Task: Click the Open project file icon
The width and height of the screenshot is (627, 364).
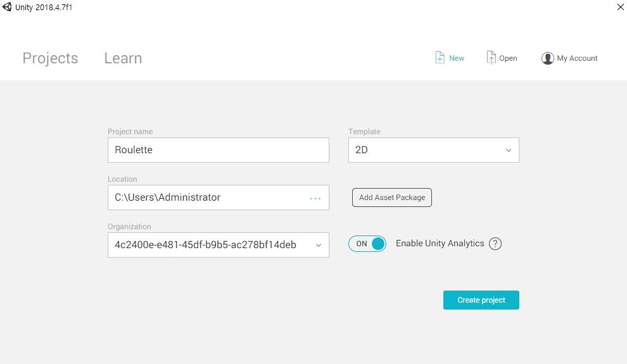Action: coord(491,58)
